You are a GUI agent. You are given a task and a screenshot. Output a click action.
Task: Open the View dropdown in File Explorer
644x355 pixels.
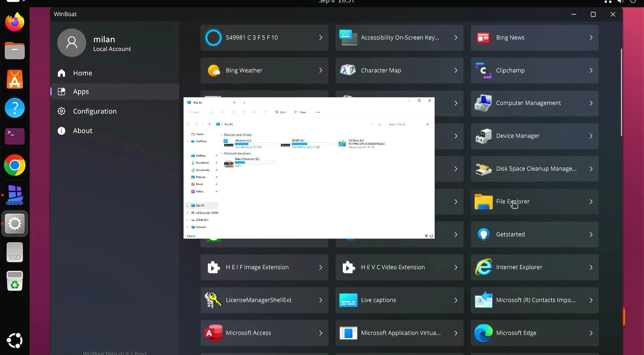point(302,112)
